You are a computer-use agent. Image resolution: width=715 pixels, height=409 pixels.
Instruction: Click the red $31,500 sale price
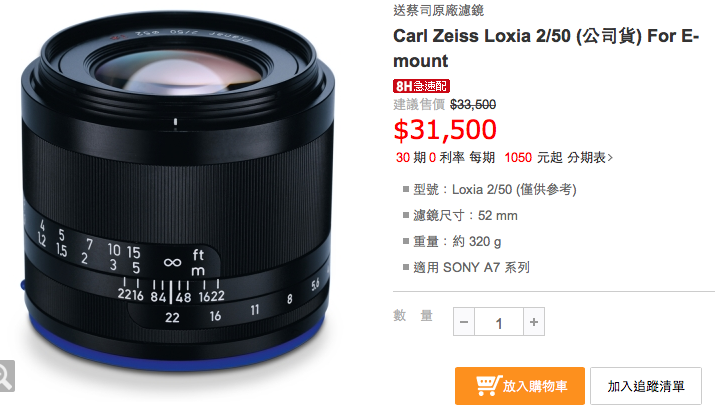click(x=445, y=129)
